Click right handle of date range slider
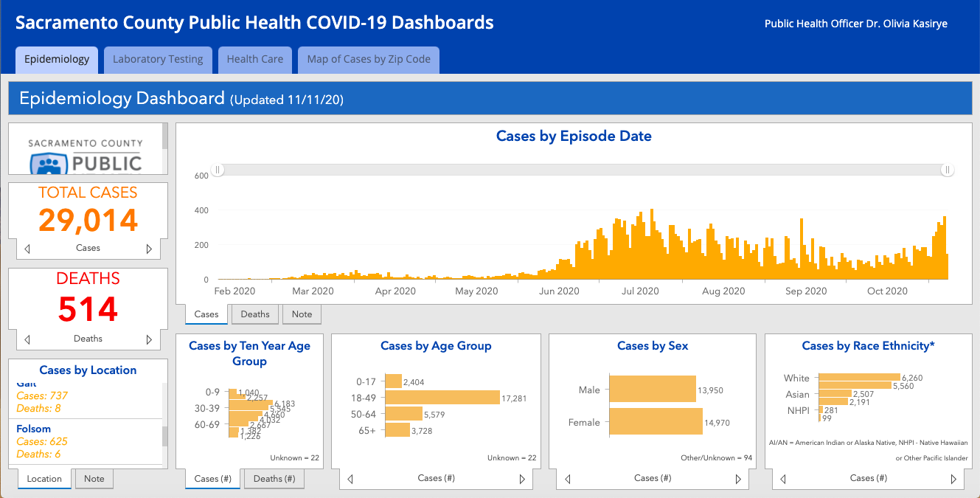980x498 pixels. pos(948,170)
